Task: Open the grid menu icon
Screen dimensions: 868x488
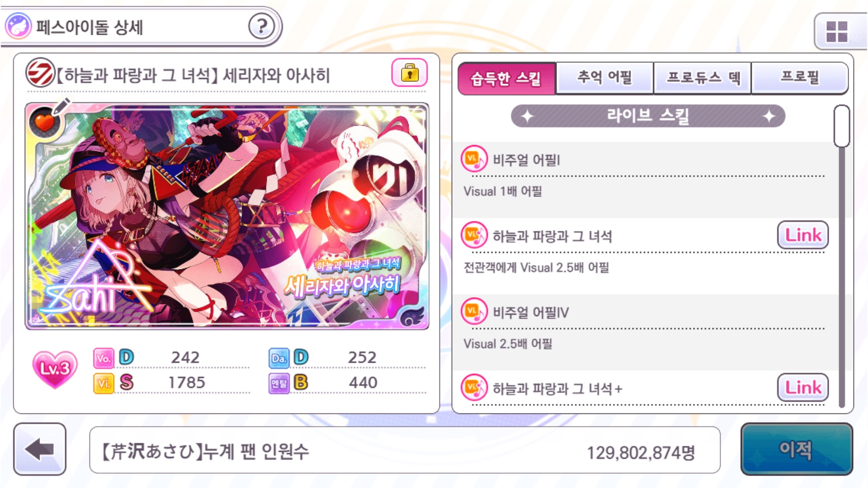Action: click(837, 32)
